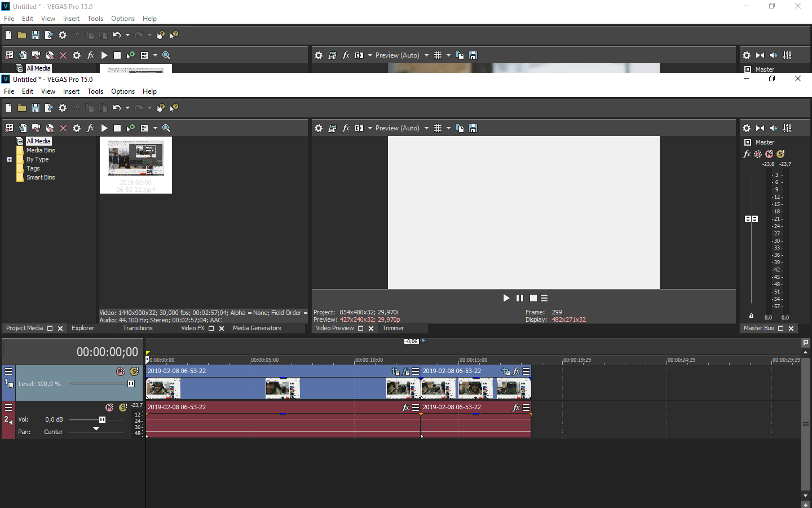Click Import Media icon in front Project Media toolbar

[23, 128]
